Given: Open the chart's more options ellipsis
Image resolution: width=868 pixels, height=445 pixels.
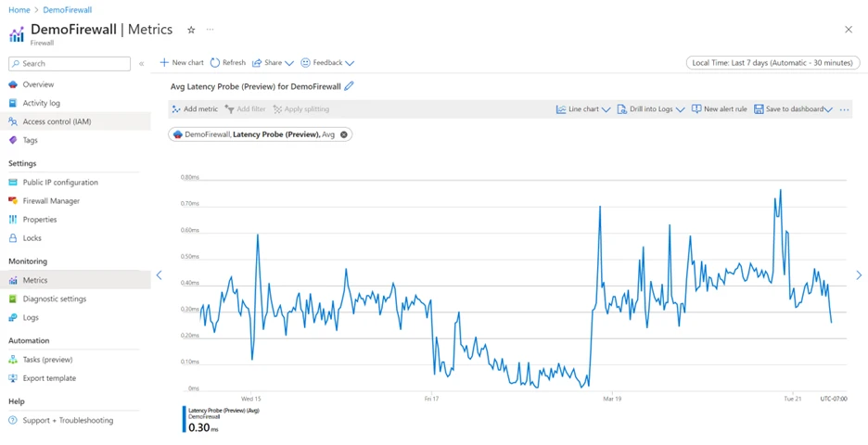Looking at the screenshot, I should tap(844, 109).
